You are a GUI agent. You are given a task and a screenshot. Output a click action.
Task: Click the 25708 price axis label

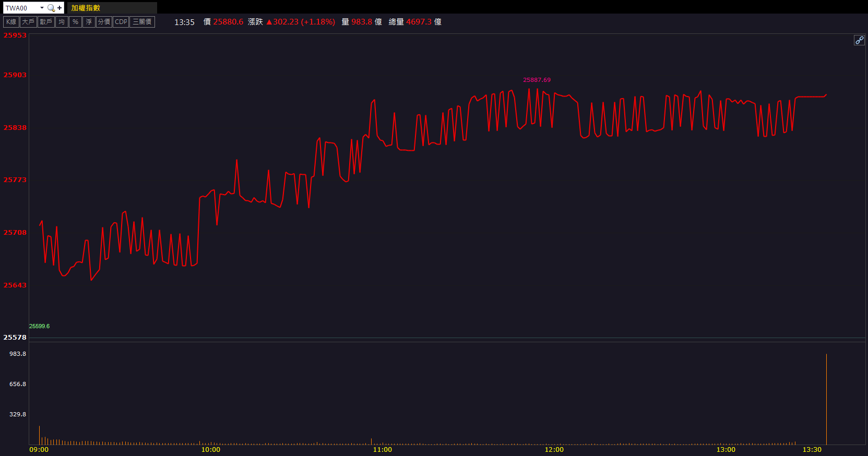[x=15, y=233]
